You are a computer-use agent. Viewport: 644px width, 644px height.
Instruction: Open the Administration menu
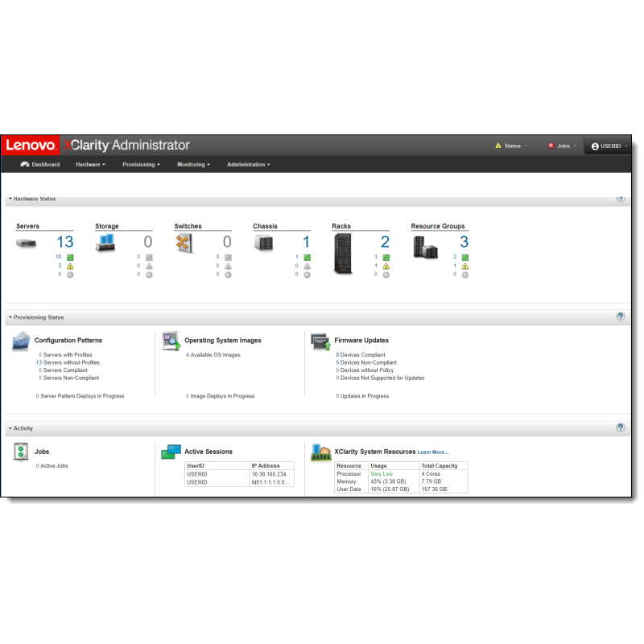pos(249,164)
